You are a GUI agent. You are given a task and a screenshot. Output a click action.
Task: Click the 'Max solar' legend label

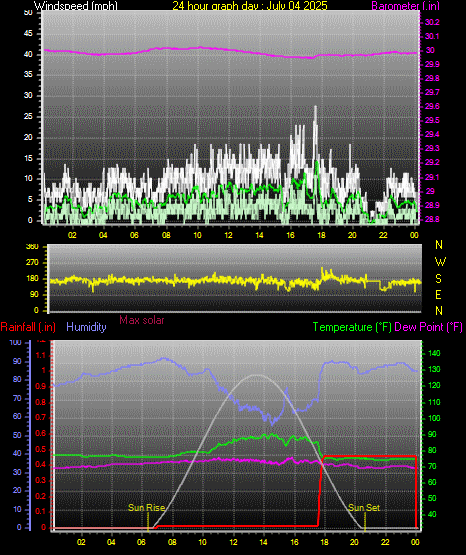[x=142, y=320]
